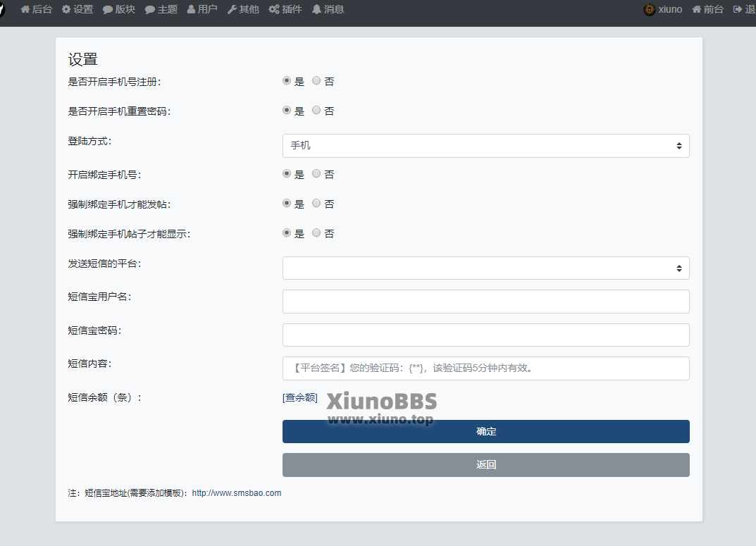Open the 登陆方式 dropdown showing 手机

(x=486, y=146)
